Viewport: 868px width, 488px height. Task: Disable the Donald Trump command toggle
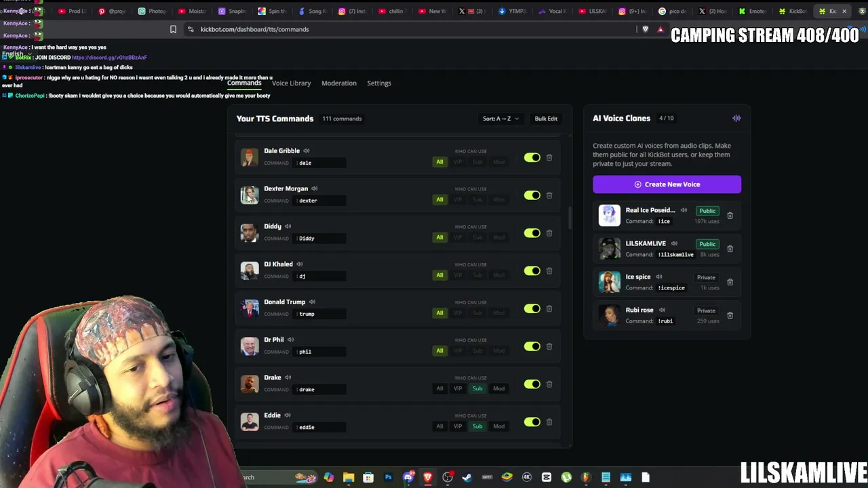pyautogui.click(x=532, y=308)
